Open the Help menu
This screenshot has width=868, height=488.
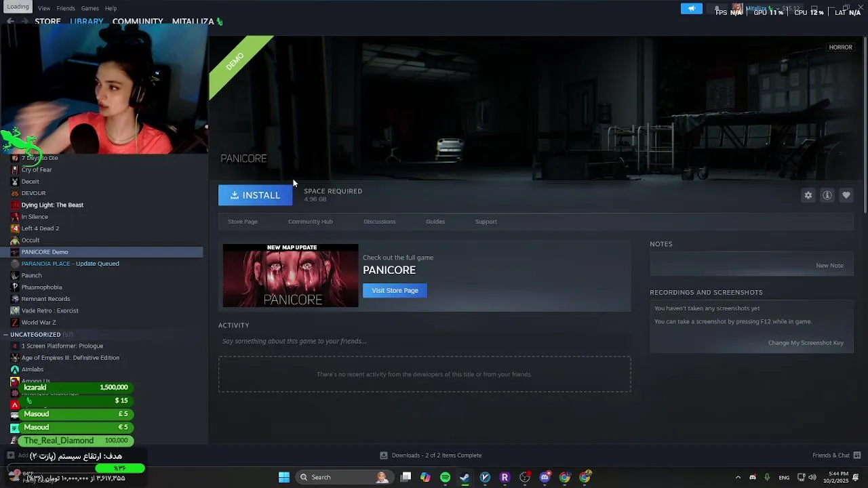click(111, 8)
